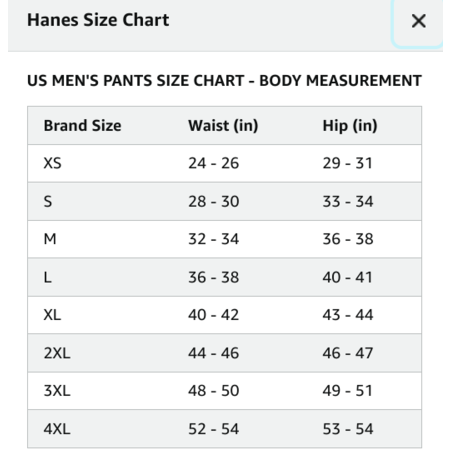Click the Brand Size column header
450x450 pixels.
pos(82,126)
